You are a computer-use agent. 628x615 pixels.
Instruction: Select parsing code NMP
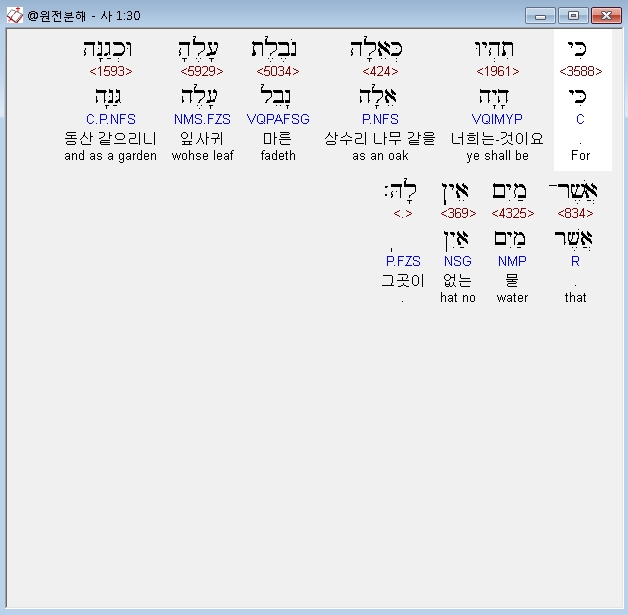click(x=512, y=261)
